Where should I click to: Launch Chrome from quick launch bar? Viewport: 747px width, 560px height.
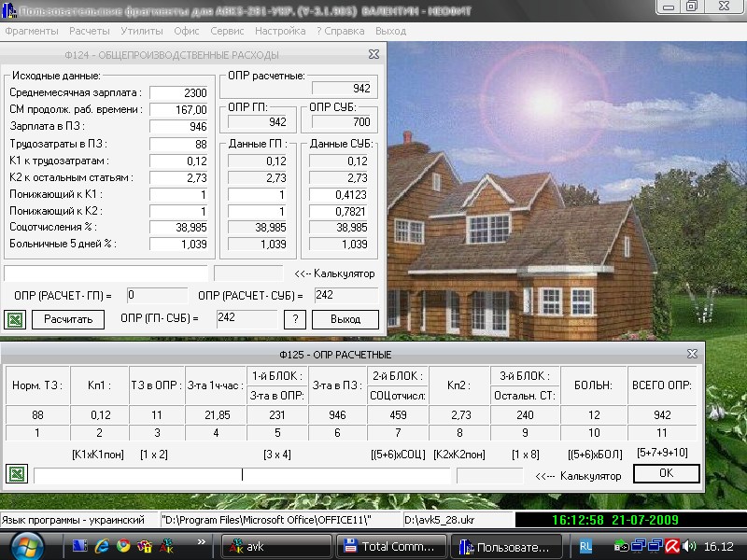coord(122,546)
